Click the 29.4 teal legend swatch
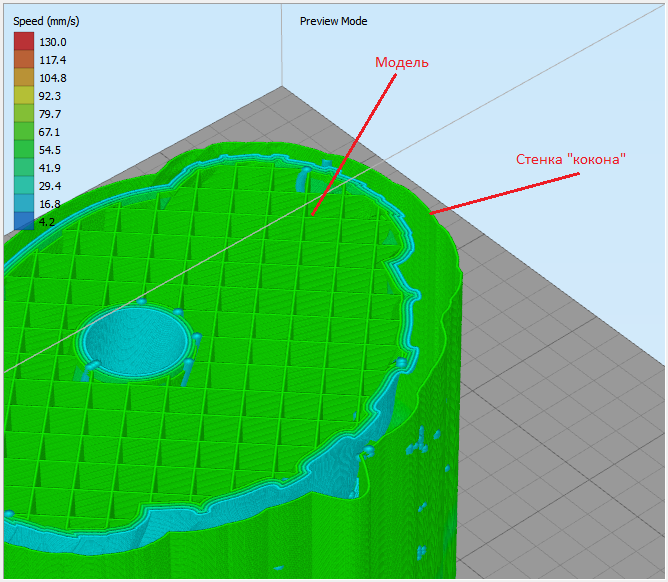Image resolution: width=668 pixels, height=582 pixels. pyautogui.click(x=24, y=185)
